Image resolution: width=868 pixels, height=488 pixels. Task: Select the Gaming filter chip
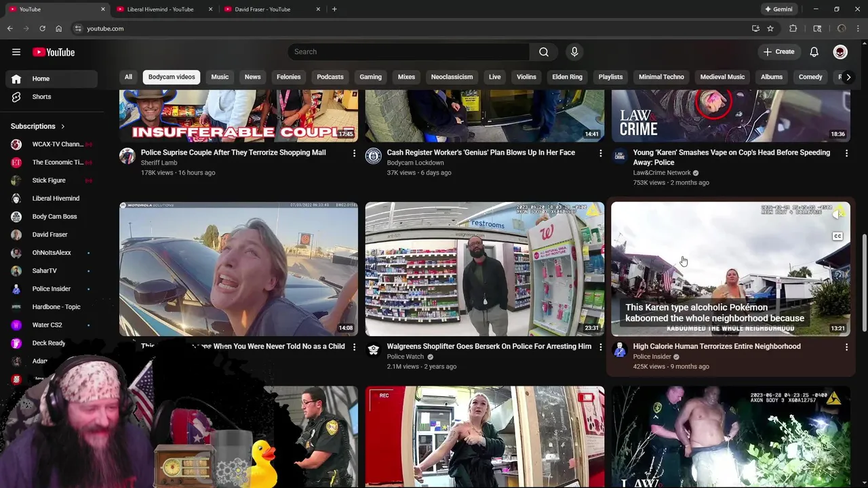tap(370, 77)
